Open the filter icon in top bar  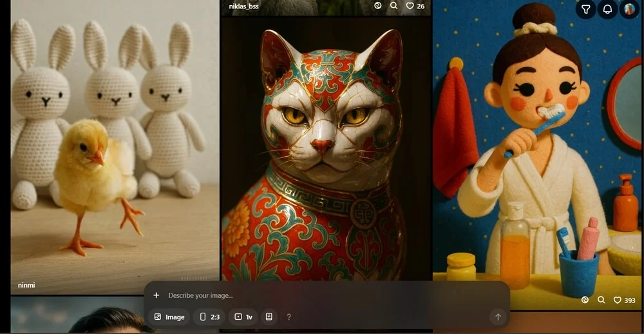pos(585,9)
